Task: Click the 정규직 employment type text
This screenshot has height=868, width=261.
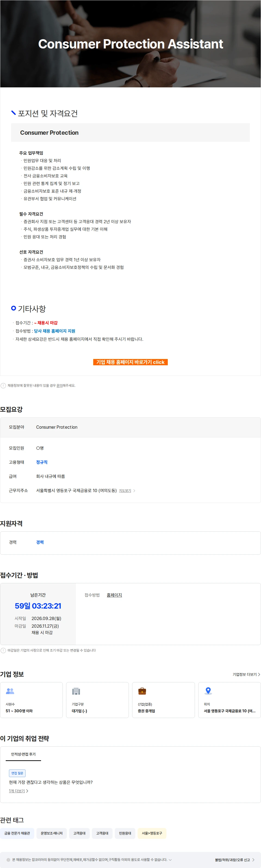Action: 42,462
